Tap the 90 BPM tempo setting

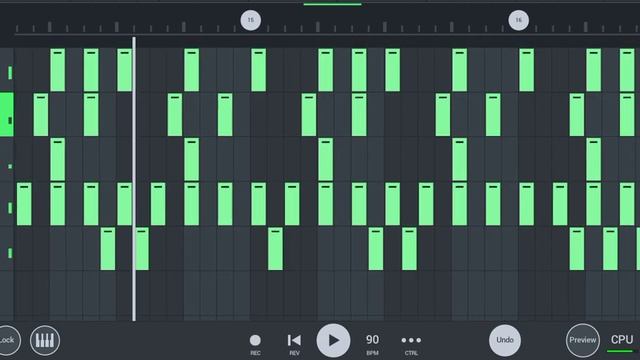372,344
